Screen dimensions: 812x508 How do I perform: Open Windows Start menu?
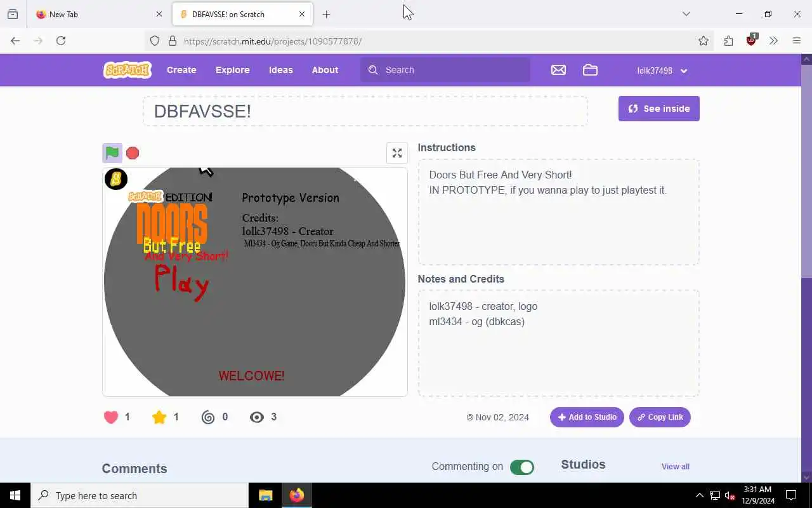tap(15, 495)
